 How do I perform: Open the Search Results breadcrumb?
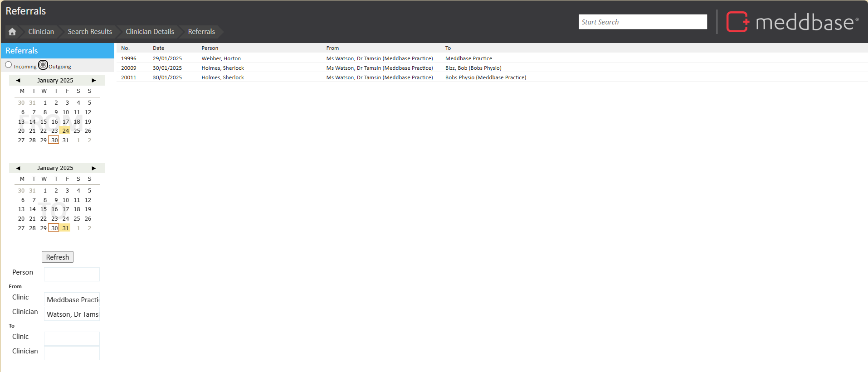click(90, 32)
